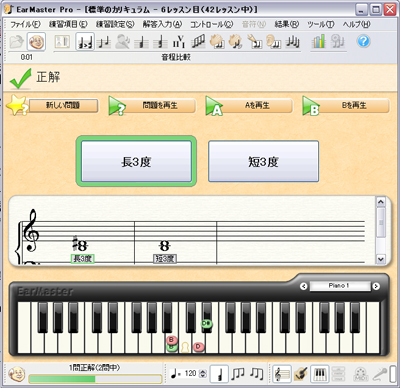The width and height of the screenshot is (400, 388).
Task: Open the statistics bar chart icon
Action: point(318,42)
